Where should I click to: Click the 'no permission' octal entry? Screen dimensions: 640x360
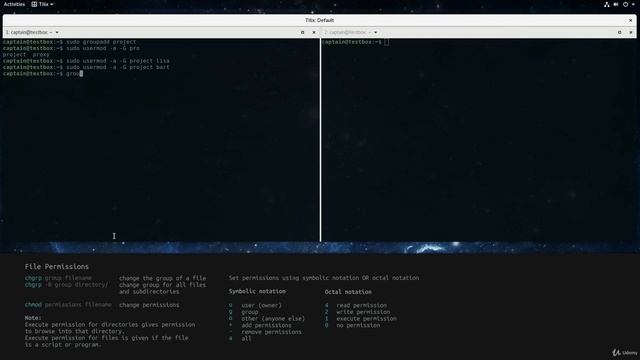(x=358, y=325)
